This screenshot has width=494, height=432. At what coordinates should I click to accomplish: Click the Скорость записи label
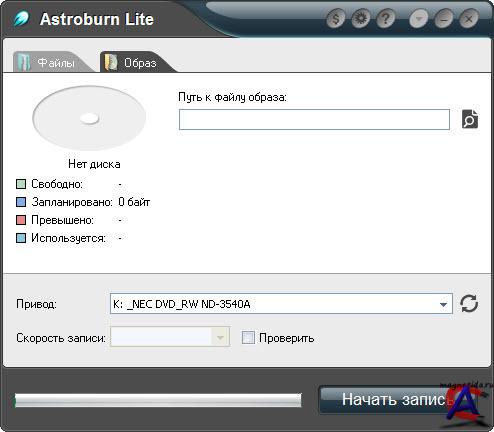pyautogui.click(x=61, y=338)
